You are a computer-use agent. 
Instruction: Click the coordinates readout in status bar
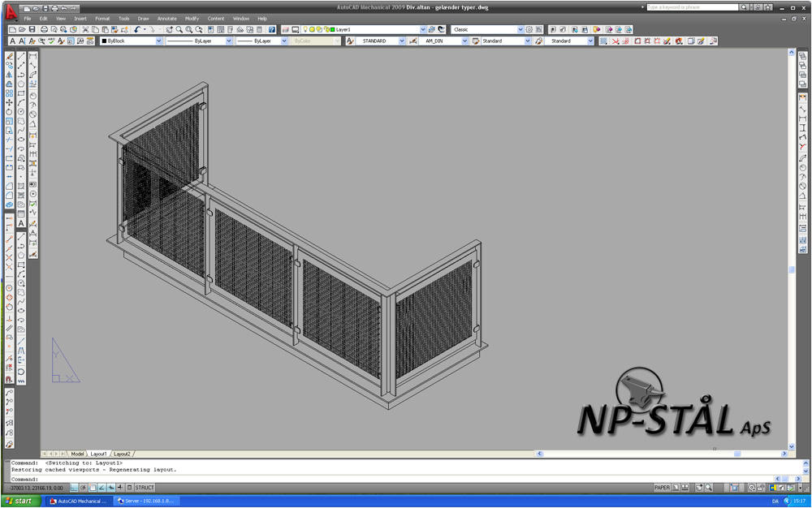[x=37, y=488]
